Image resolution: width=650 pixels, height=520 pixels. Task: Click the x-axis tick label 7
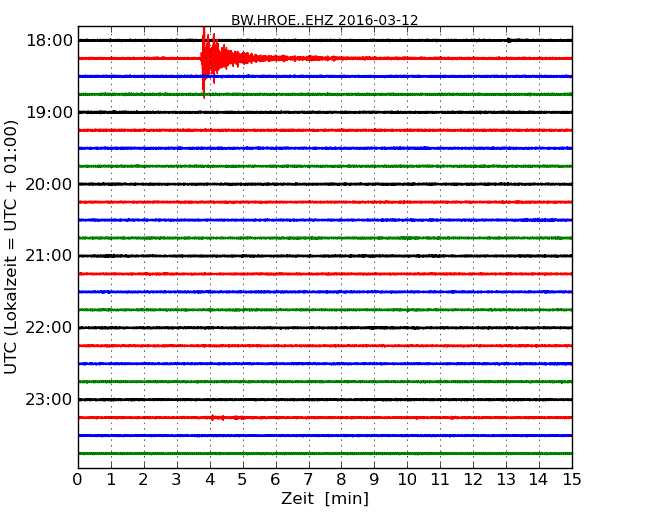(308, 480)
